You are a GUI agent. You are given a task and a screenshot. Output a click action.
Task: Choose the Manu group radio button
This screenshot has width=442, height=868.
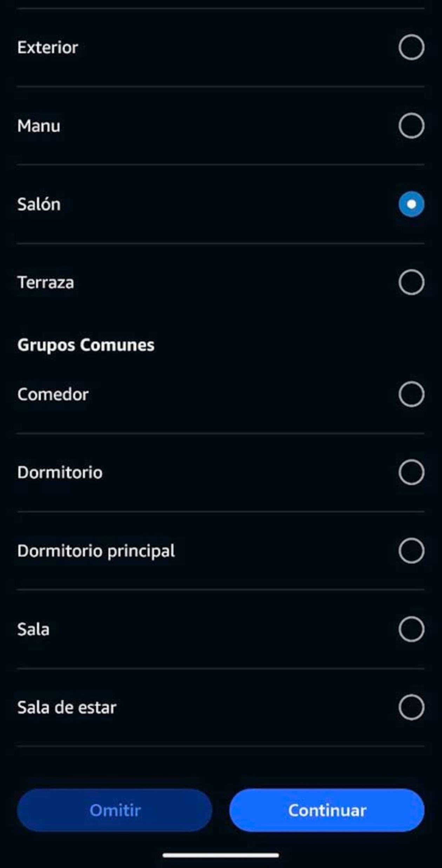pyautogui.click(x=411, y=125)
